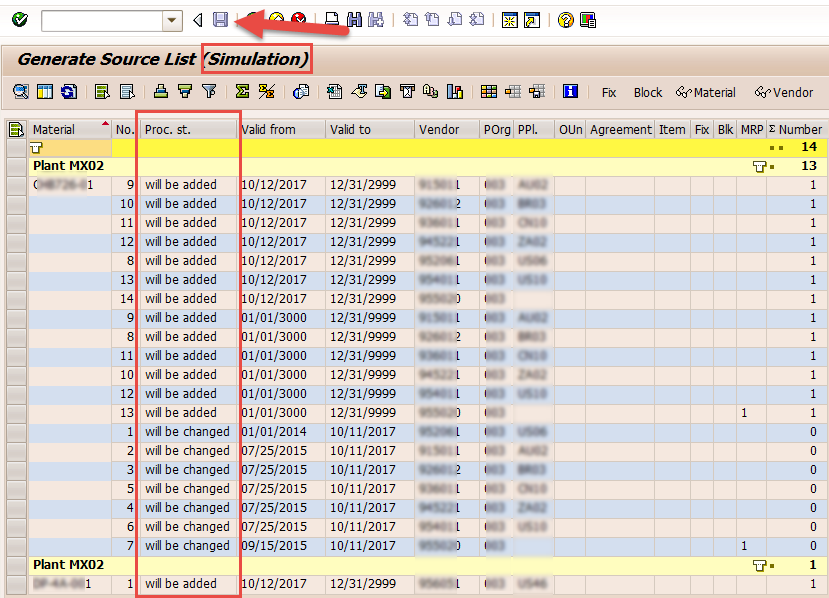Screen dimensions: 829x598
Task: Click the Agreement column header
Action: 621,130
